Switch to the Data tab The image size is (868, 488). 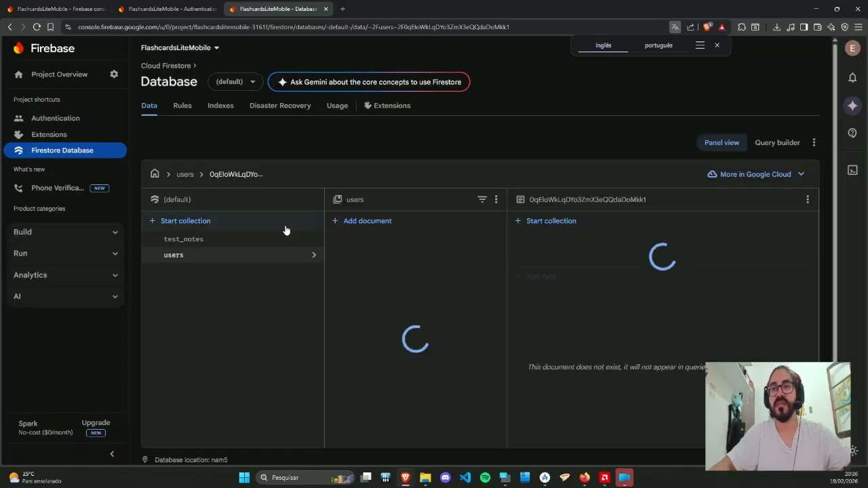coord(149,106)
